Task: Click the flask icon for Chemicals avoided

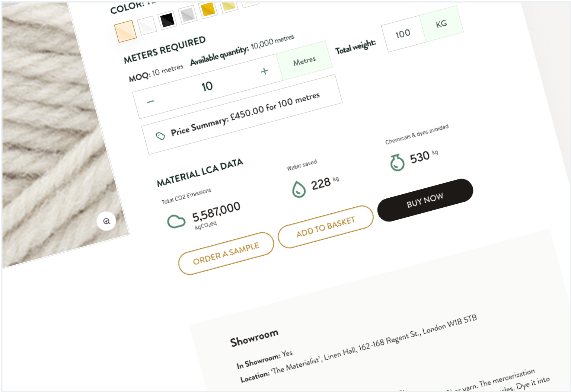Action: 397,162
